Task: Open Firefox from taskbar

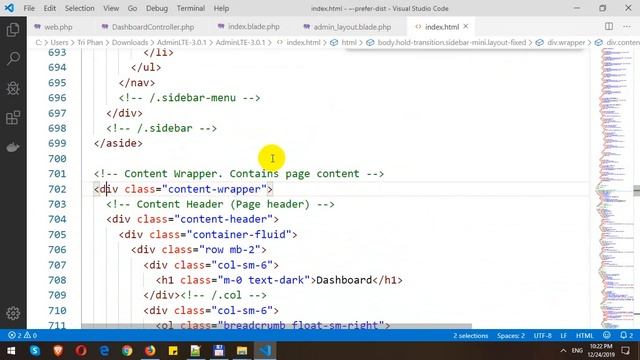Action: [150, 351]
